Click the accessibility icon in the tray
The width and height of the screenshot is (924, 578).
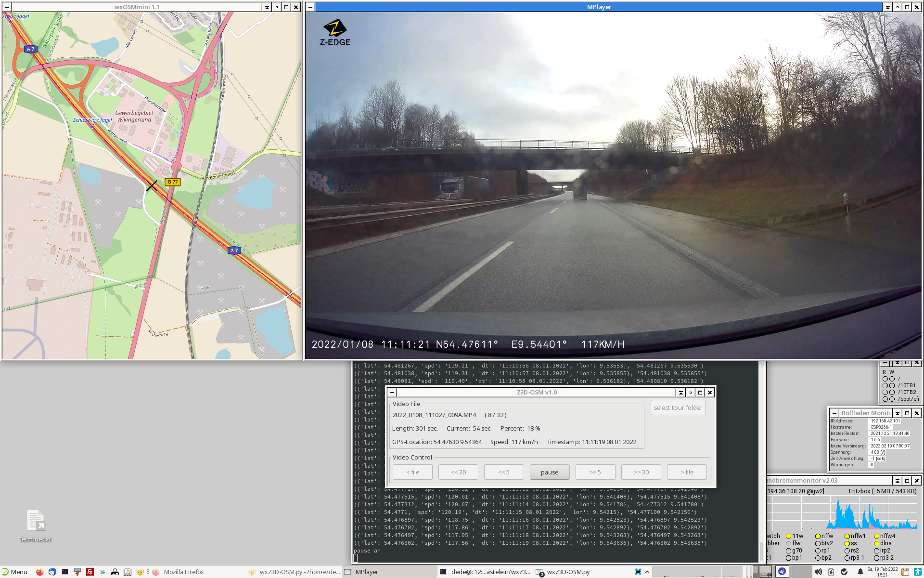(x=917, y=572)
